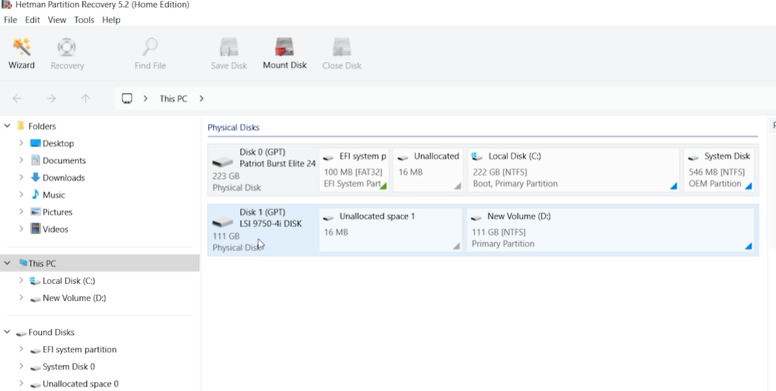
Task: Select the Folders root tree item
Action: pyautogui.click(x=36, y=126)
